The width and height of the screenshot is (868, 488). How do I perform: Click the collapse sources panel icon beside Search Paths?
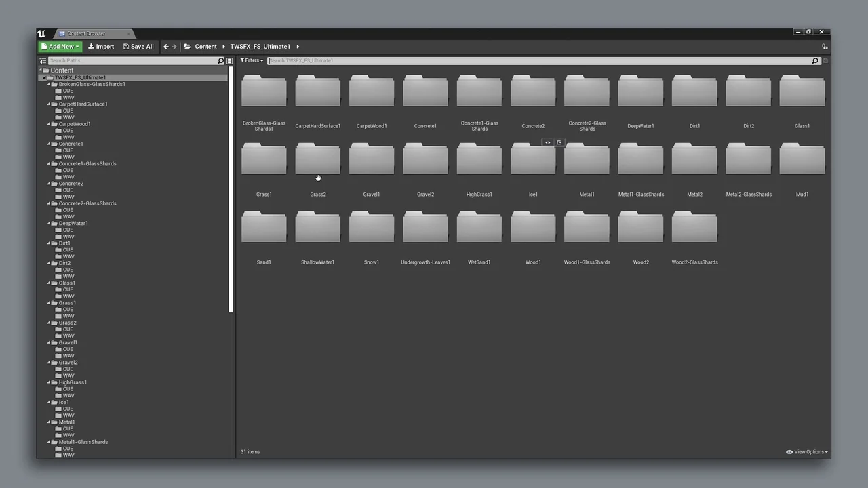[x=42, y=60]
